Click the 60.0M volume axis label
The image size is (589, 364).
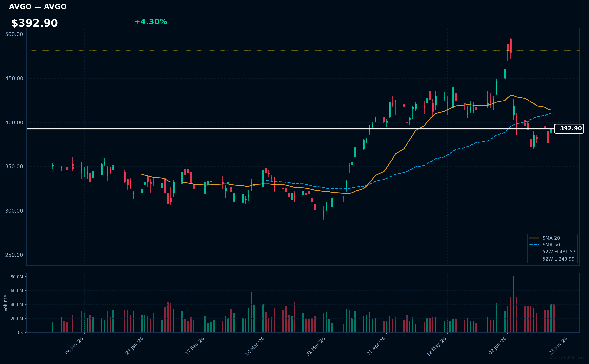17,291
